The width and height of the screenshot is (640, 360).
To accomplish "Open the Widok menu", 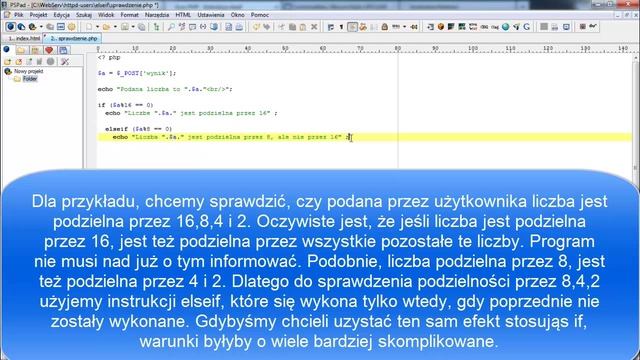I will pos(106,15).
